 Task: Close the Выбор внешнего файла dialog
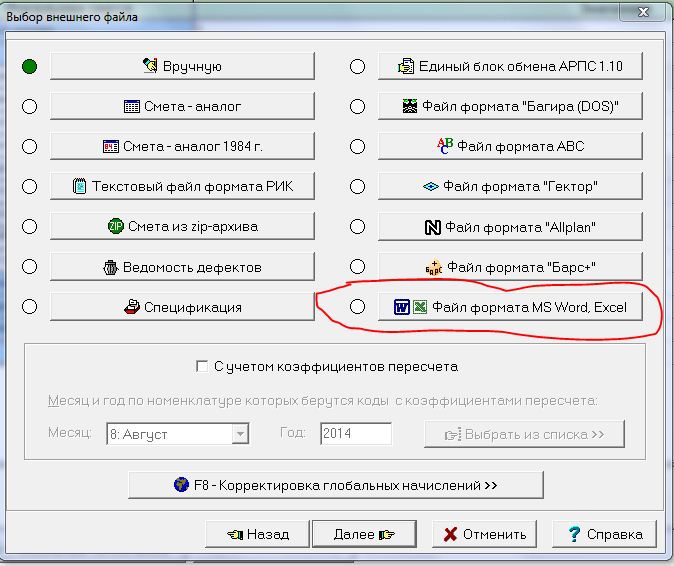[x=643, y=12]
